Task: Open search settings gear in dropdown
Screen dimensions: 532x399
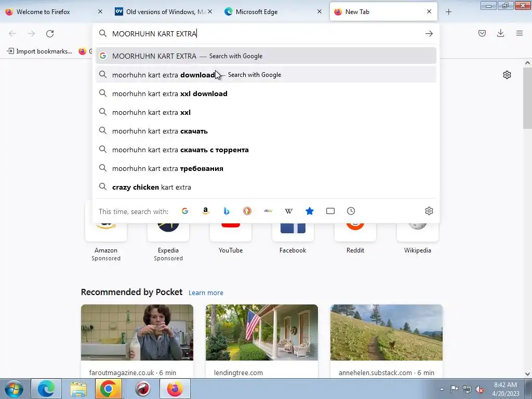Action: pos(429,211)
